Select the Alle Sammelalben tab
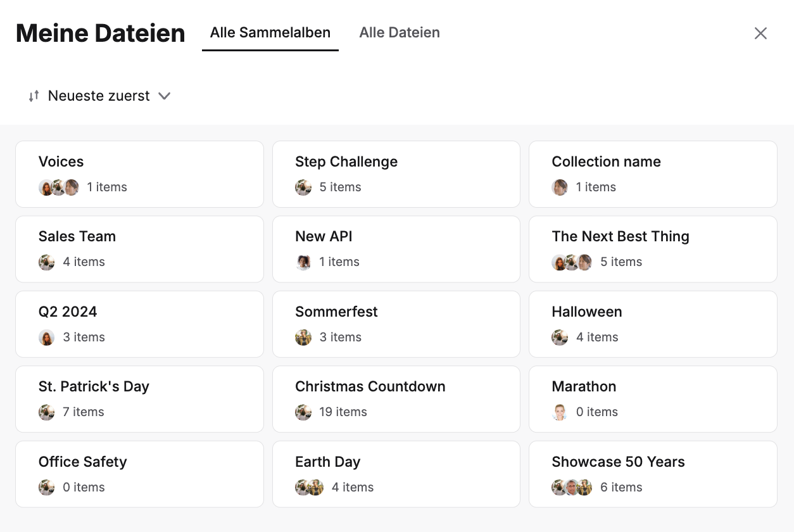794x532 pixels. [x=270, y=33]
